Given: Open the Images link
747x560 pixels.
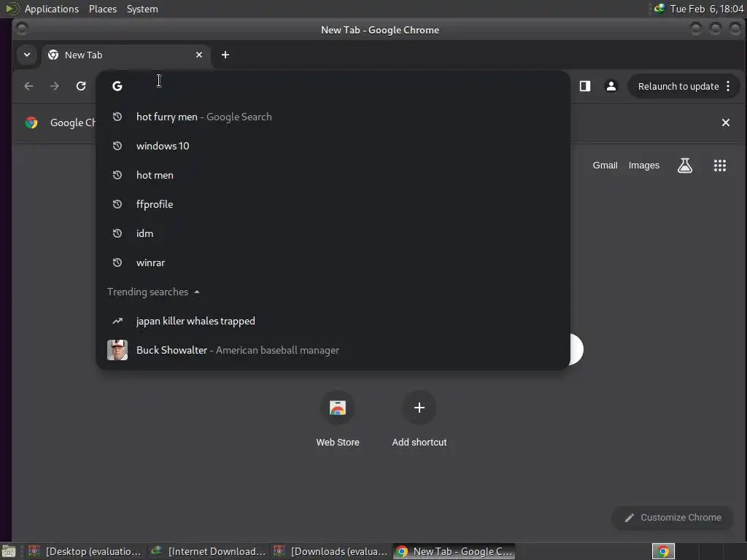Looking at the screenshot, I should [643, 166].
